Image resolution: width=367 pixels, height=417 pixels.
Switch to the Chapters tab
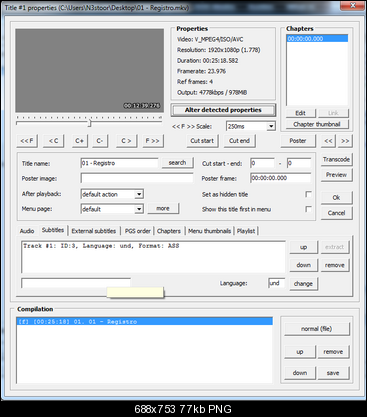click(x=169, y=231)
